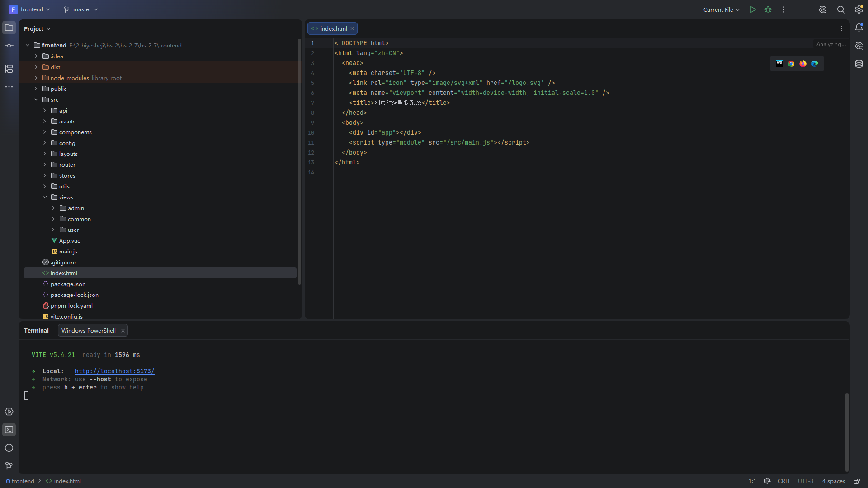868x488 pixels.
Task: Expand the dist folder
Action: [x=36, y=67]
